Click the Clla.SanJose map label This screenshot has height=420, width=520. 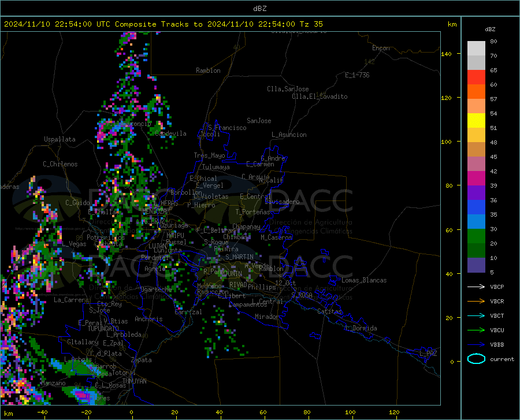288,89
